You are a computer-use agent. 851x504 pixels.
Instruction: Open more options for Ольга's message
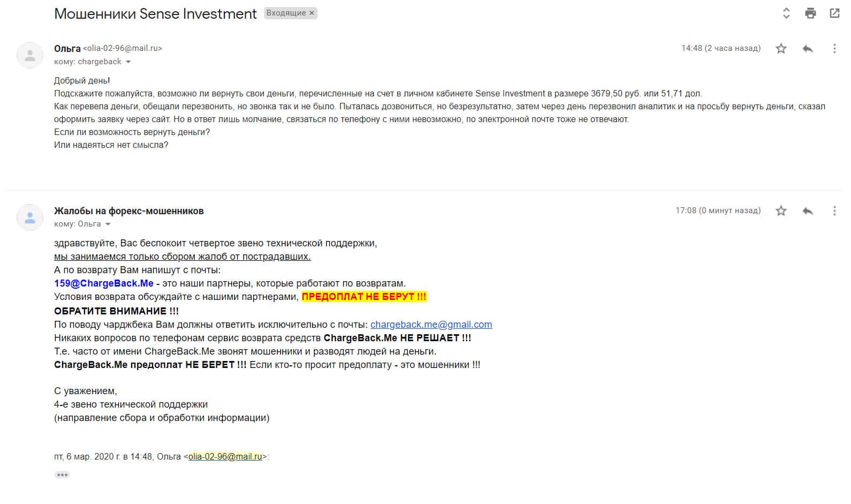tap(834, 49)
